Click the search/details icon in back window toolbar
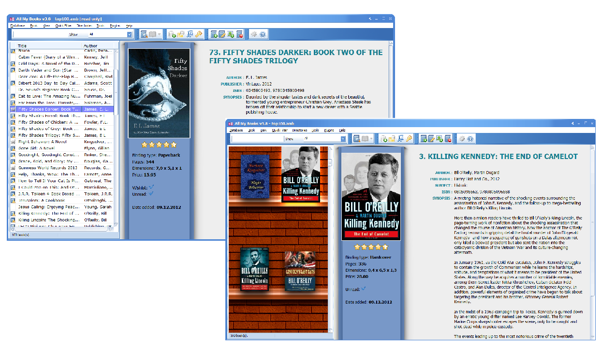 tap(144, 34)
